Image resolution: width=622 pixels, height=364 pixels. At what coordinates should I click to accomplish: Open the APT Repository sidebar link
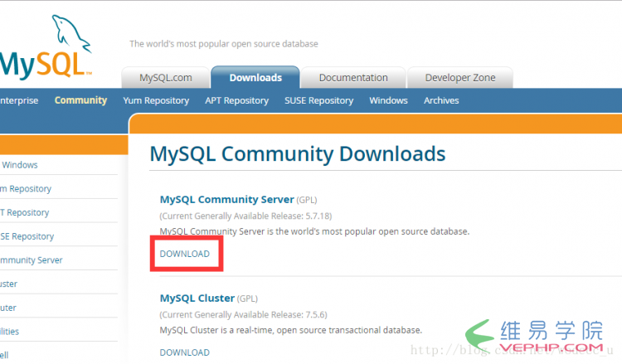tap(25, 212)
